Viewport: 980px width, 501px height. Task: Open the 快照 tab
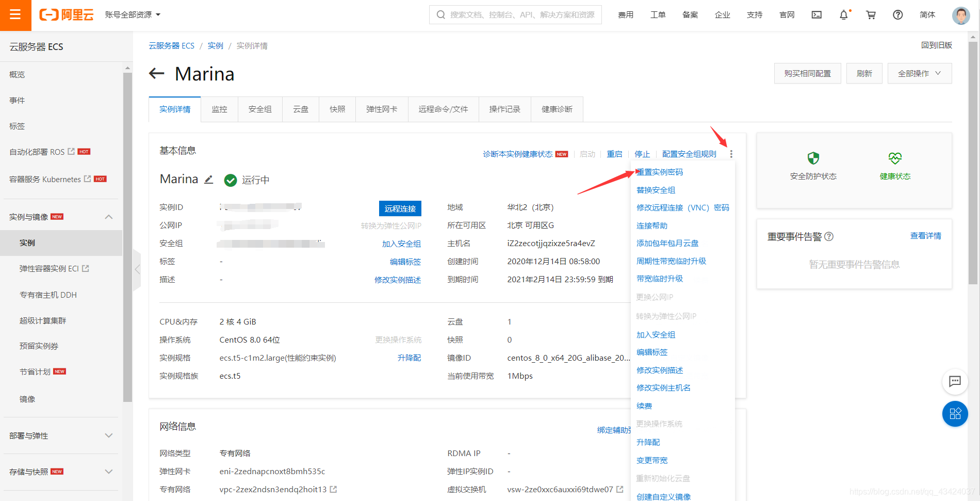337,109
